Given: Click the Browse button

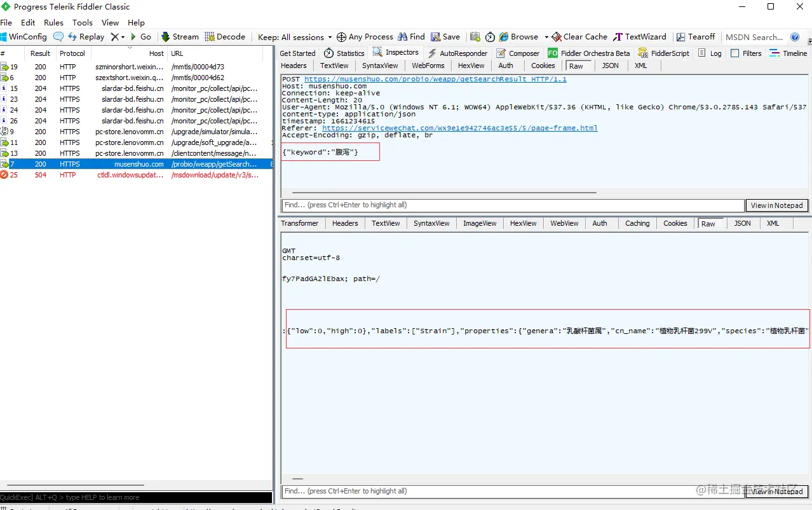Looking at the screenshot, I should [519, 37].
